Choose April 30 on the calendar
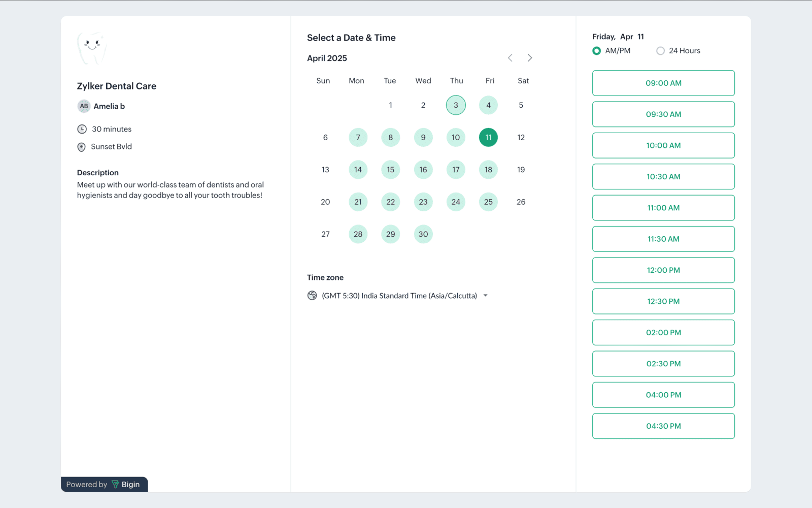The height and width of the screenshot is (508, 812). click(423, 234)
